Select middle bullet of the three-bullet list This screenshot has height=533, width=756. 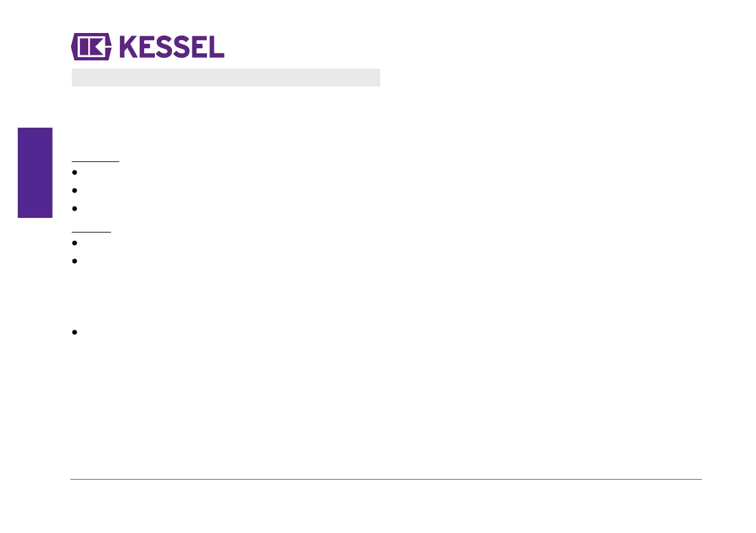[74, 190]
